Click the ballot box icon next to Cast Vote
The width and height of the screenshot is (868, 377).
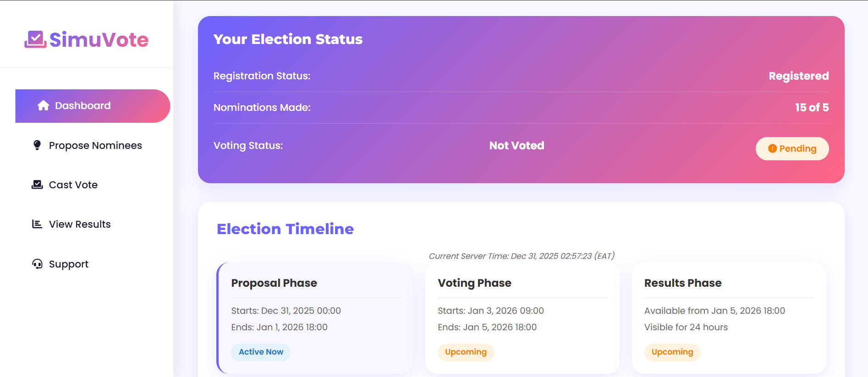pos(37,185)
